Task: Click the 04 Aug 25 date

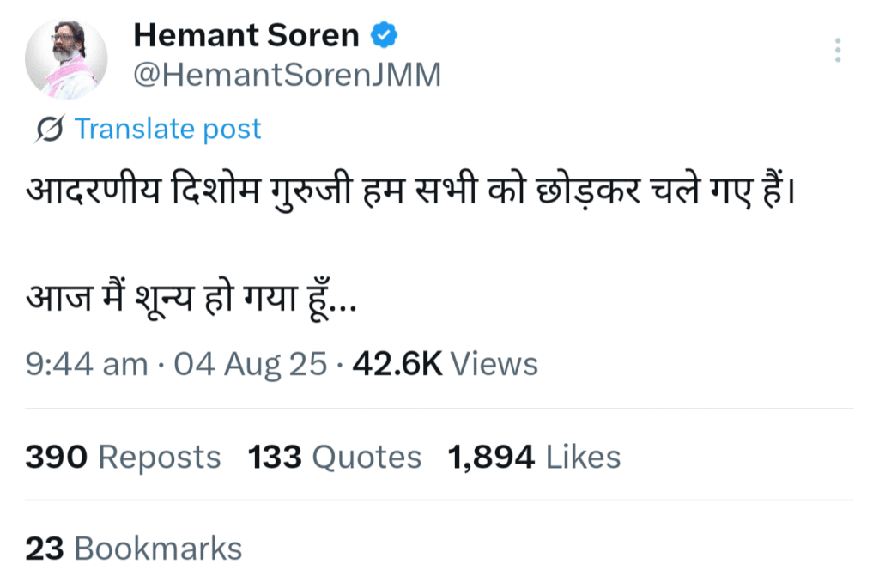Action: (251, 364)
